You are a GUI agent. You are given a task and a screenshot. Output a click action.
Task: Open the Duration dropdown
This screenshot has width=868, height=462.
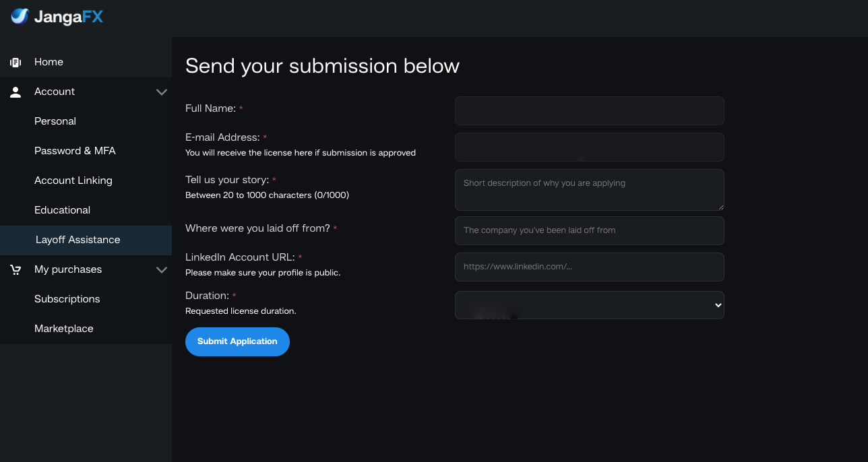point(589,305)
